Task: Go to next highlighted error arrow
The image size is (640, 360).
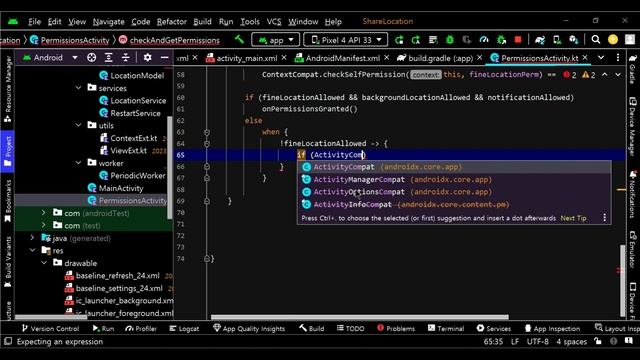Action: pos(618,75)
